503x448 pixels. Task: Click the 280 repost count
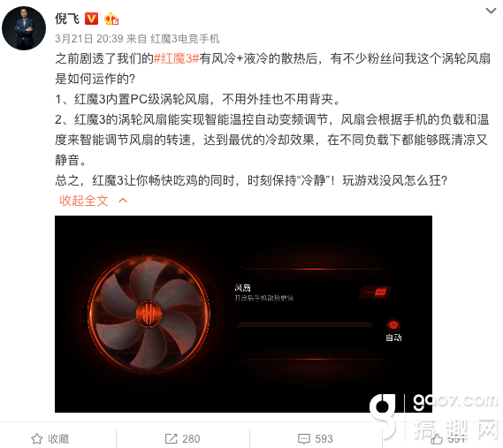(x=191, y=438)
